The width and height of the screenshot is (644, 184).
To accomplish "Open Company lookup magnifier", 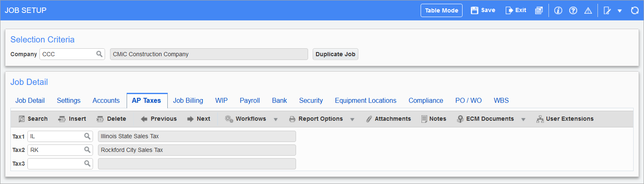I will pos(99,54).
